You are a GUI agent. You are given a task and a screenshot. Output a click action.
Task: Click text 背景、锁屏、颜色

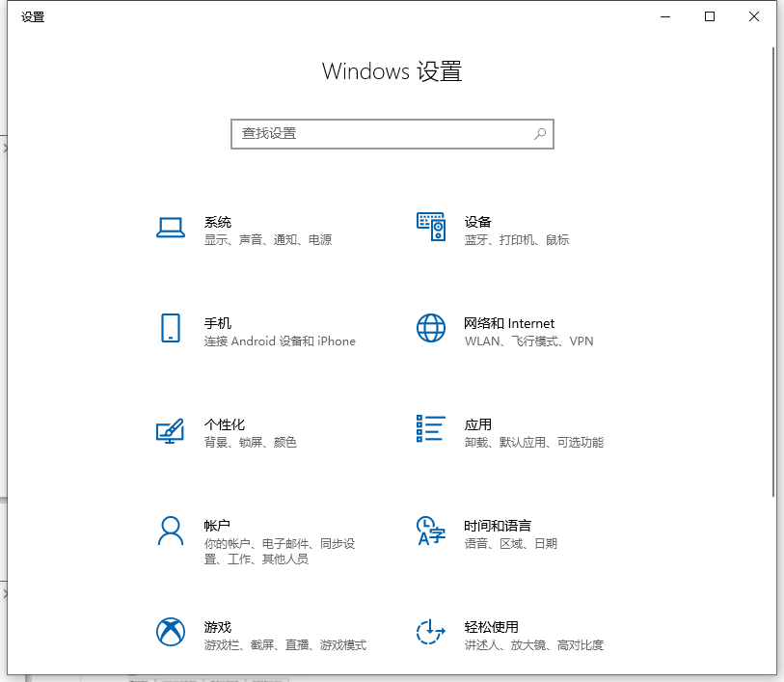[251, 443]
